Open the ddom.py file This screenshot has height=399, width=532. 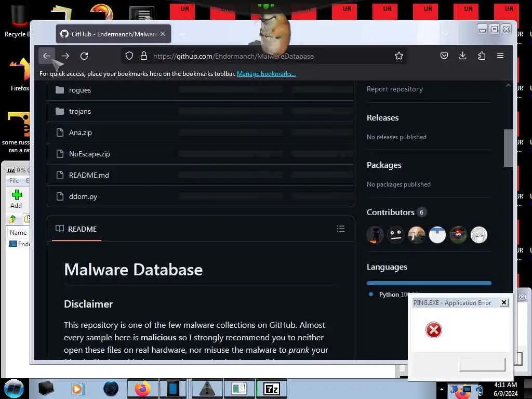click(x=83, y=197)
